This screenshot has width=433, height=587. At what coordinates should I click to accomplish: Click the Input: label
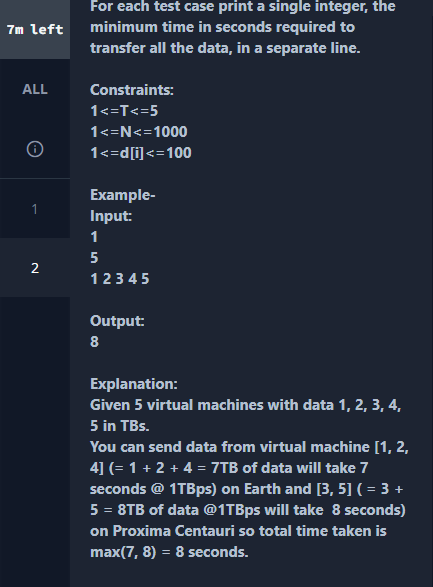click(111, 216)
